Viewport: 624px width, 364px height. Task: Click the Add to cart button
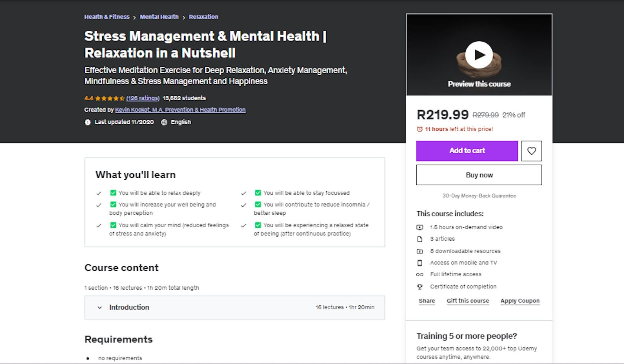[467, 151]
